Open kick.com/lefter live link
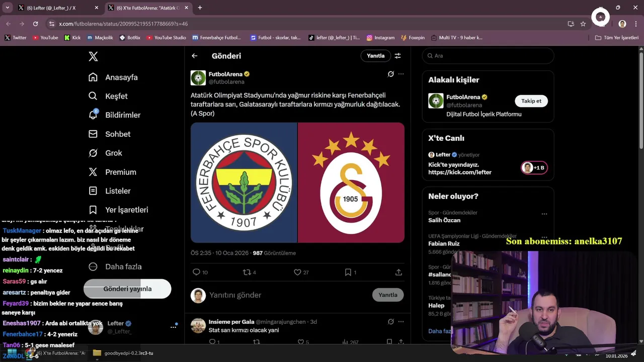Screen dimensions: 644x362 [x=460, y=172]
